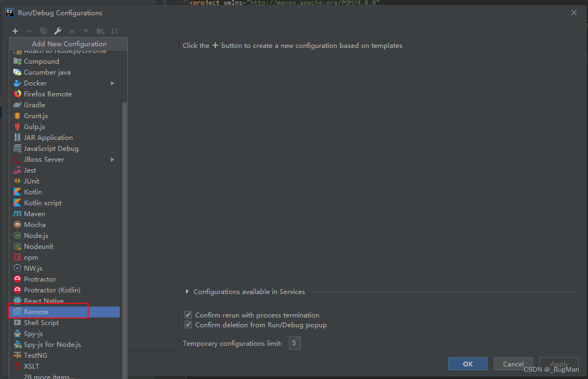Click the NW.js icon
This screenshot has width=588, height=379.
(17, 268)
